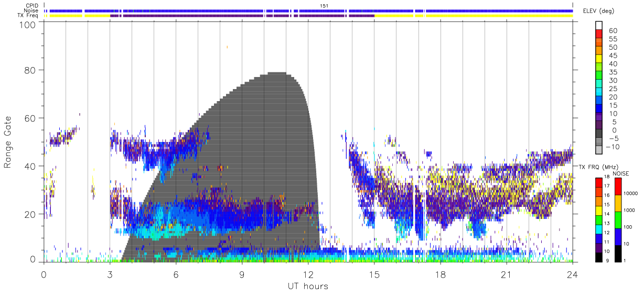Pick the black band of TX FRQ colorbar
This screenshot has width=644, height=297.
pos(599,257)
